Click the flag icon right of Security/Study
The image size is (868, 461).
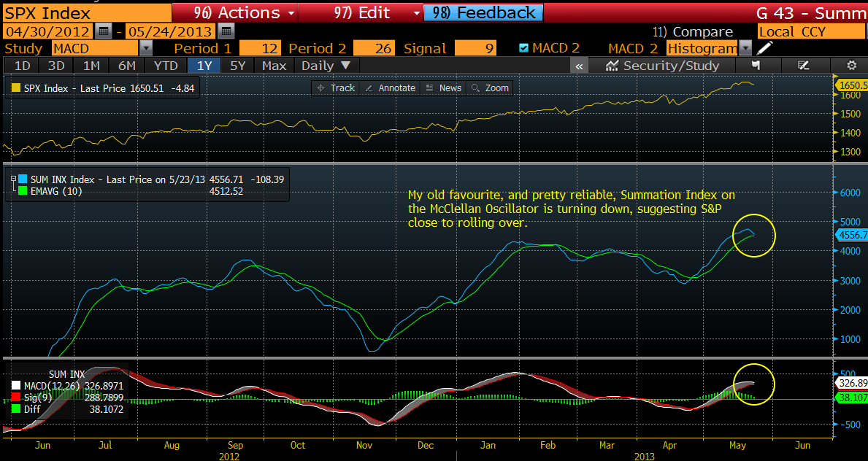756,66
